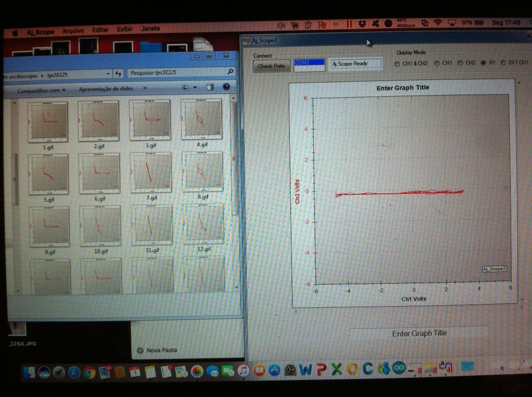Click the Dropbox icon in menu bar
Image resolution: width=532 pixels, height=397 pixels.
(x=362, y=23)
